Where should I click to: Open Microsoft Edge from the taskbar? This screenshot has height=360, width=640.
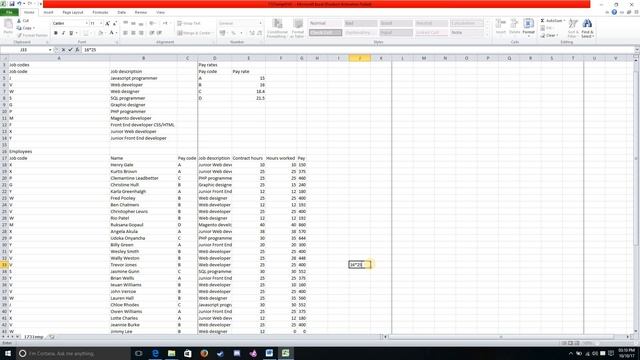[x=155, y=353]
